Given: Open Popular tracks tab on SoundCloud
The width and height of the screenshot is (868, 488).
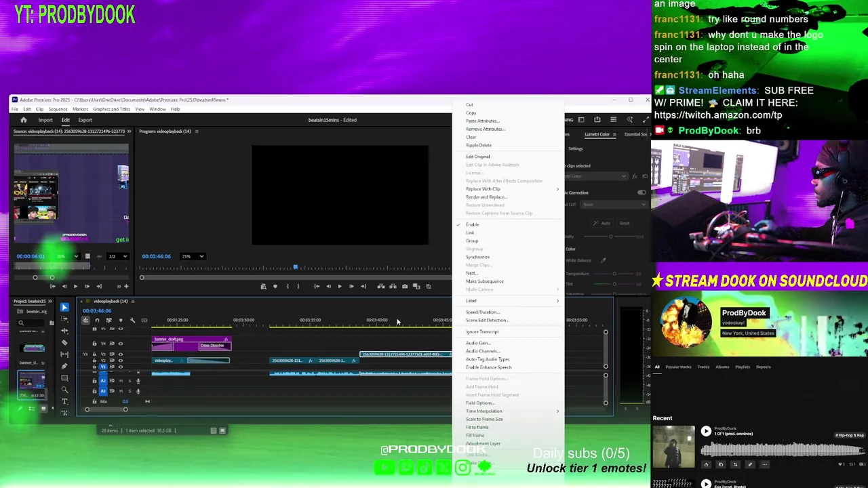Looking at the screenshot, I should click(x=678, y=367).
